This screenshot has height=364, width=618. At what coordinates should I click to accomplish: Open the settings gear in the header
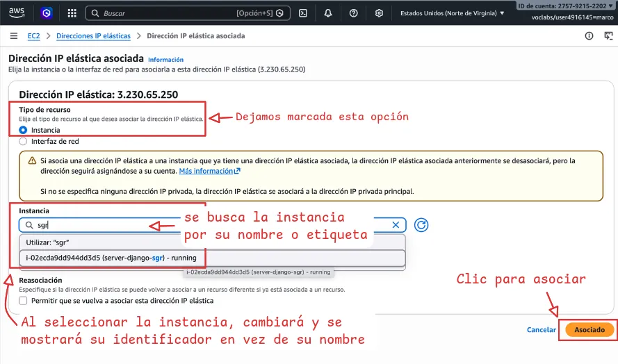pos(379,13)
